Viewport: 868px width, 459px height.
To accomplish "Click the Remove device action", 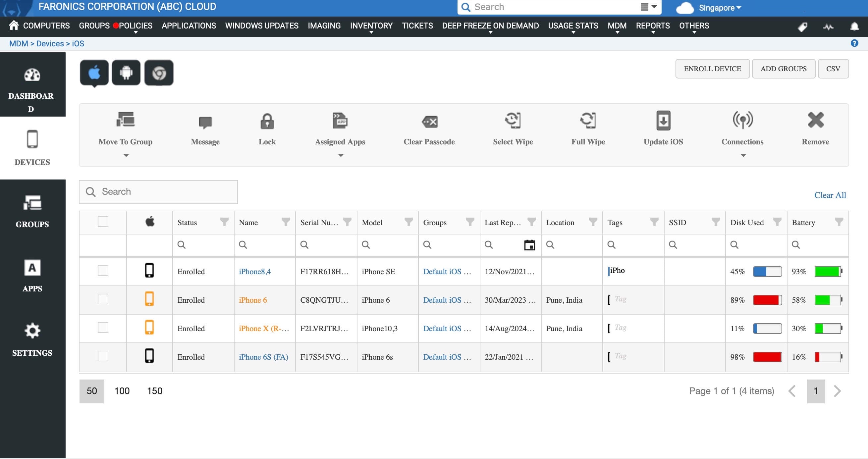I will click(x=815, y=129).
